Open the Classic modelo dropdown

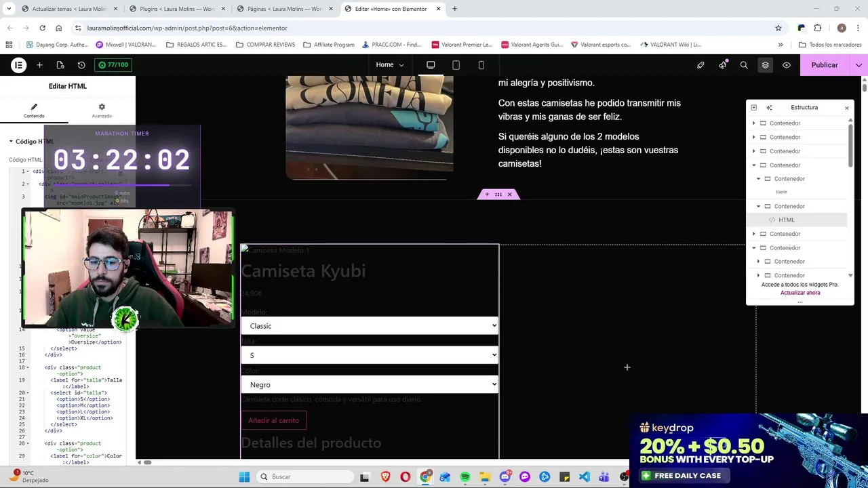(x=370, y=326)
